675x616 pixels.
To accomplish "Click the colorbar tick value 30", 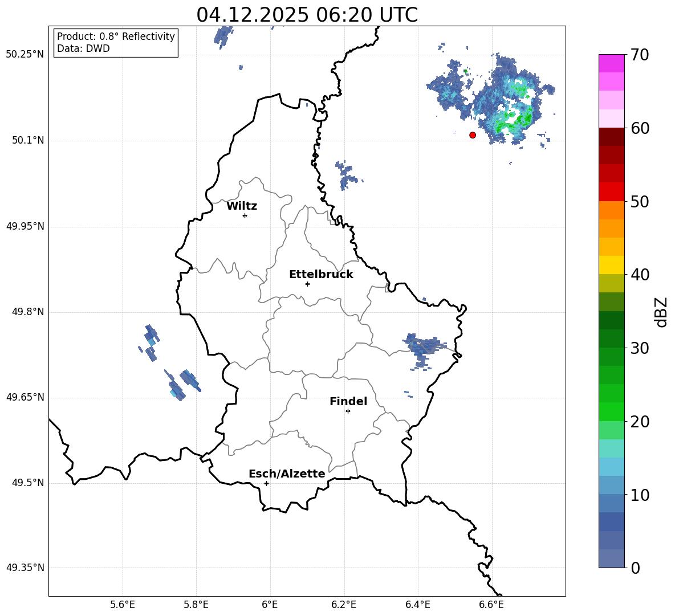I will pos(640,348).
